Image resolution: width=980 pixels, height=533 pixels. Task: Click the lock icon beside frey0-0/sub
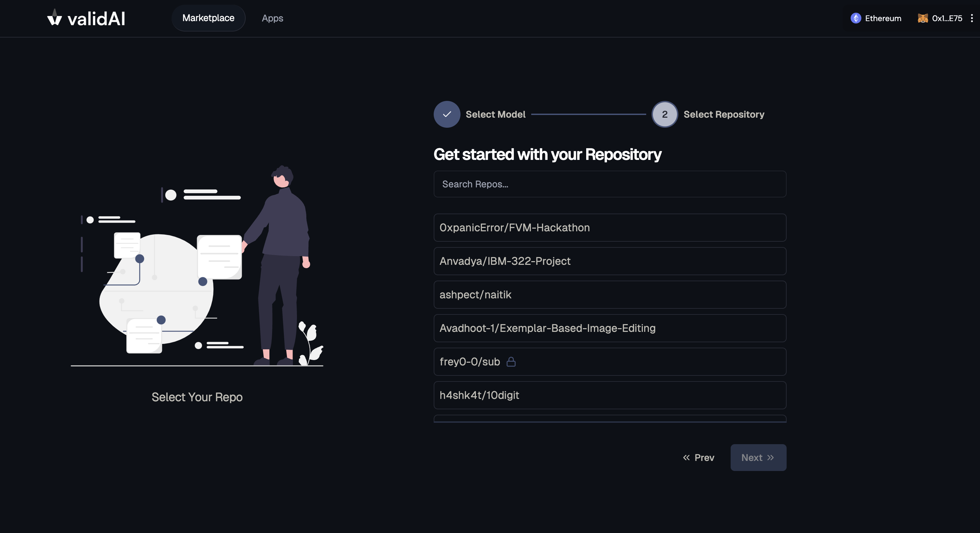511,361
